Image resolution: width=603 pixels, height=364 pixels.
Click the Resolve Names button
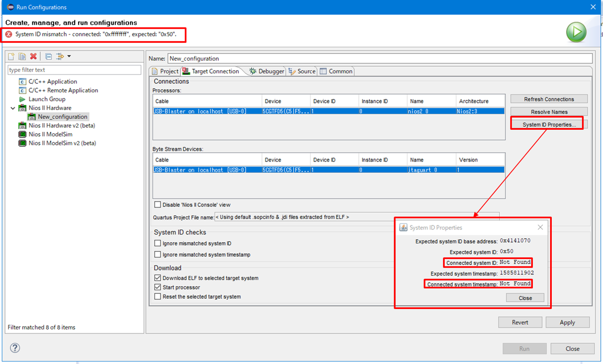click(549, 112)
